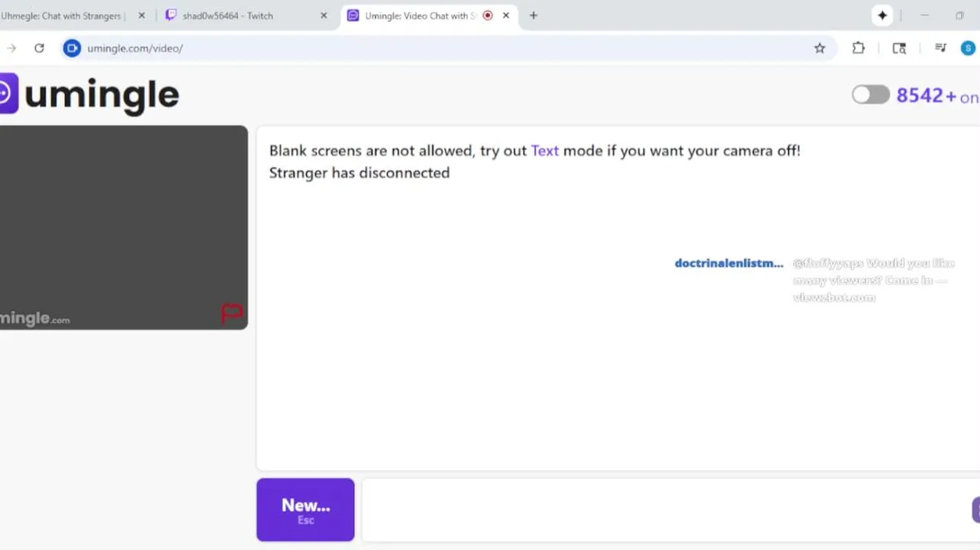Open the browser profile avatar
Viewport: 980px width, 550px height.
pos(968,48)
